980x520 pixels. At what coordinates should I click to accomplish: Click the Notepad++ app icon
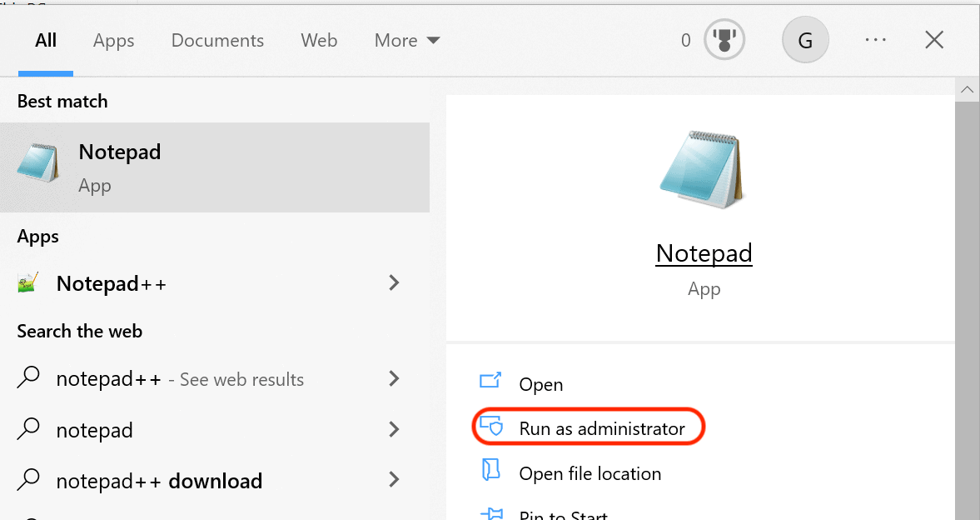coord(28,283)
